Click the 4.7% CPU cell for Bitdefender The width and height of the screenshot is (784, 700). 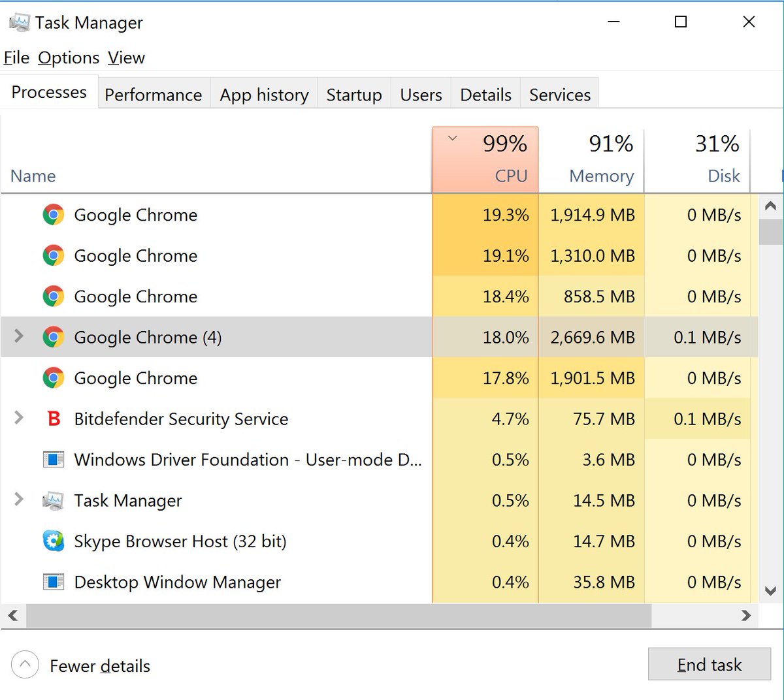click(x=485, y=419)
